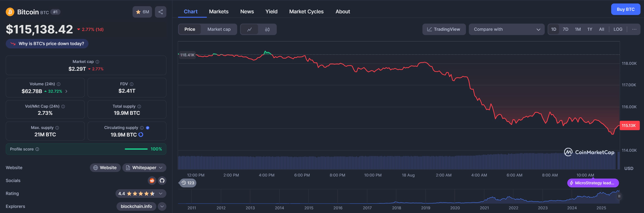Screen dimensions: 644x213
Task: Open the Reddit social link
Action: (x=152, y=181)
